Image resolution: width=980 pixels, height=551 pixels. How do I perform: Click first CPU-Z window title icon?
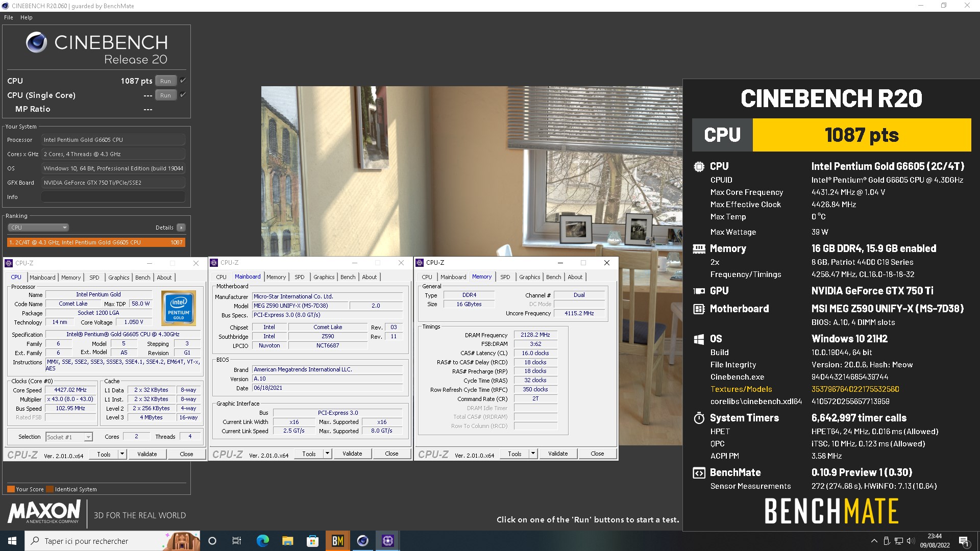pos(9,263)
